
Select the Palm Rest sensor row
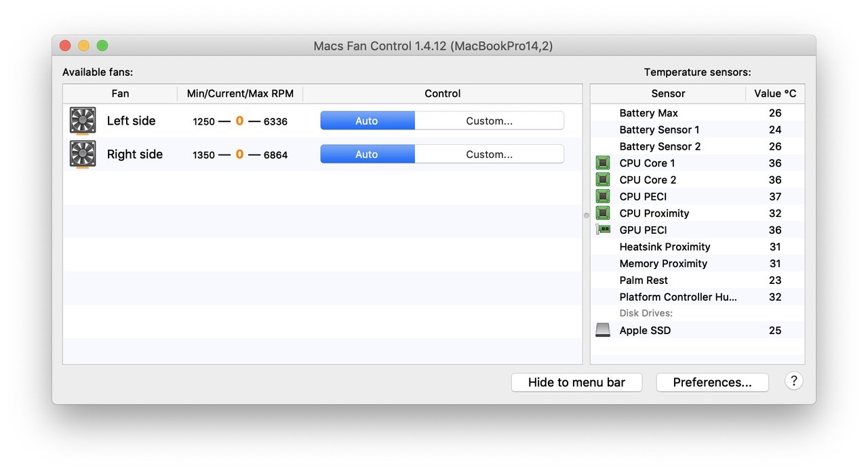pos(698,280)
